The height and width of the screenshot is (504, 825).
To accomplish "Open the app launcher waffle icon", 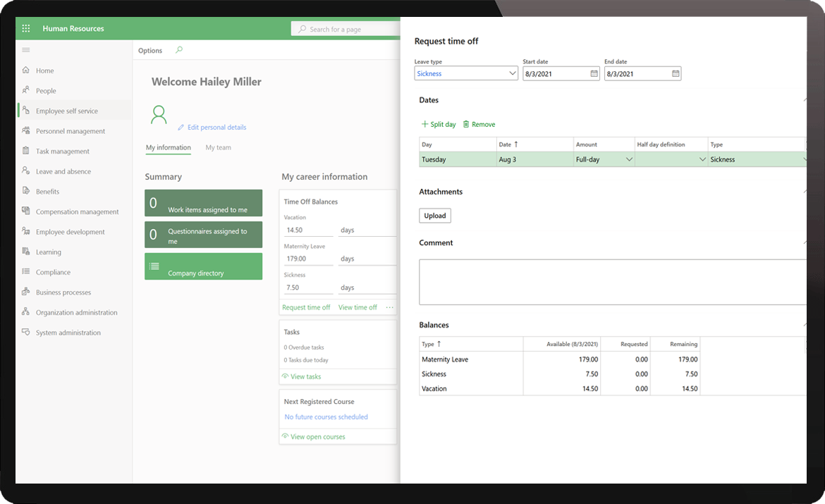I will point(26,29).
